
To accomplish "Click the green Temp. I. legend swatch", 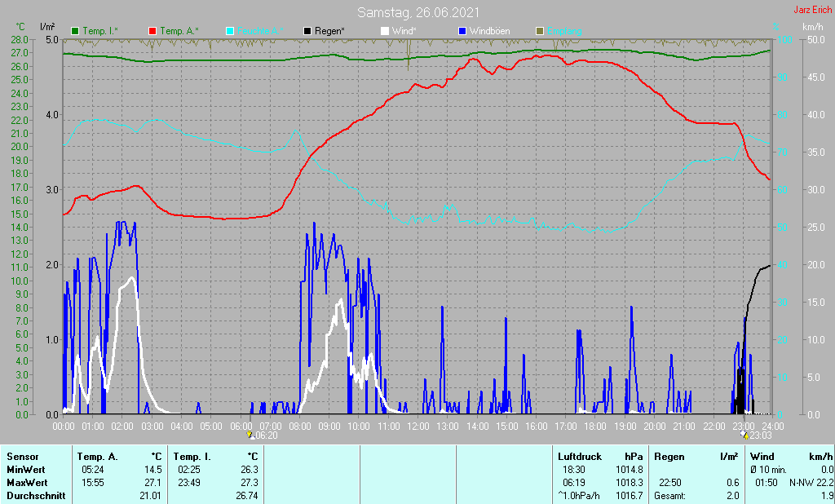I will tap(75, 31).
